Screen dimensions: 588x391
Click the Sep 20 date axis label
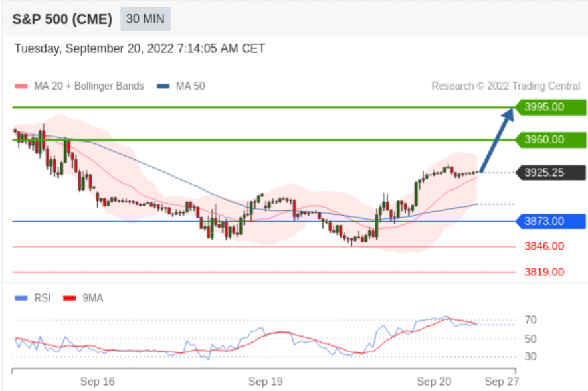click(x=434, y=382)
